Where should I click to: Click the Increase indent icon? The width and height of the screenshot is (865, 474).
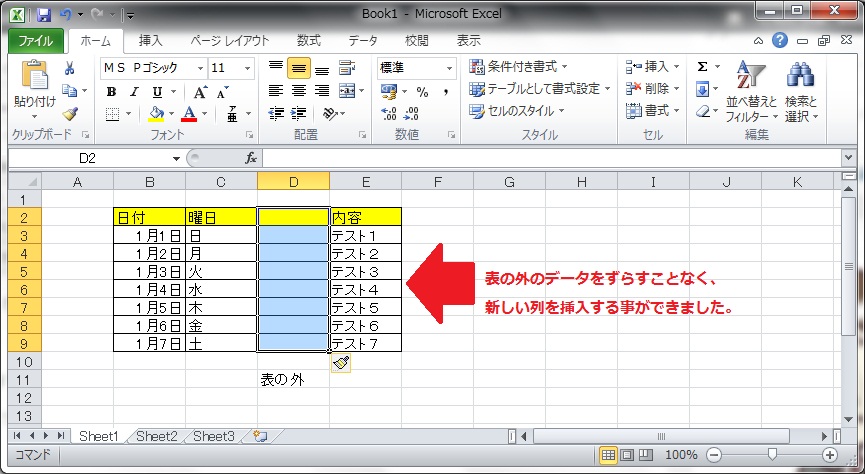point(298,113)
